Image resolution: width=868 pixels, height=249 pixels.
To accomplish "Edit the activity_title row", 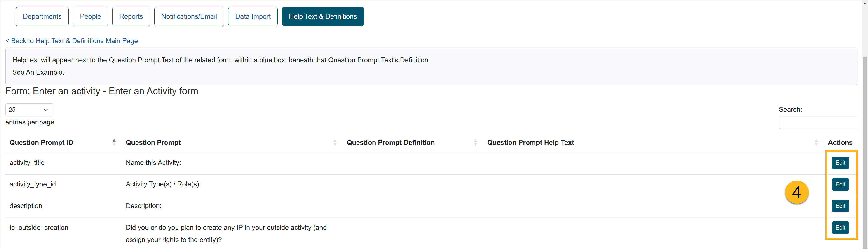I will 840,163.
